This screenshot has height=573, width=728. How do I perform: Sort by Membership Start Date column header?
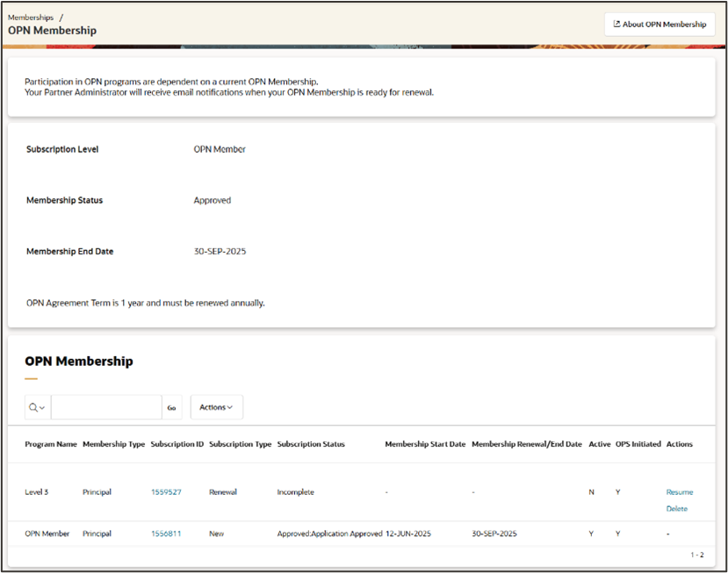[425, 444]
